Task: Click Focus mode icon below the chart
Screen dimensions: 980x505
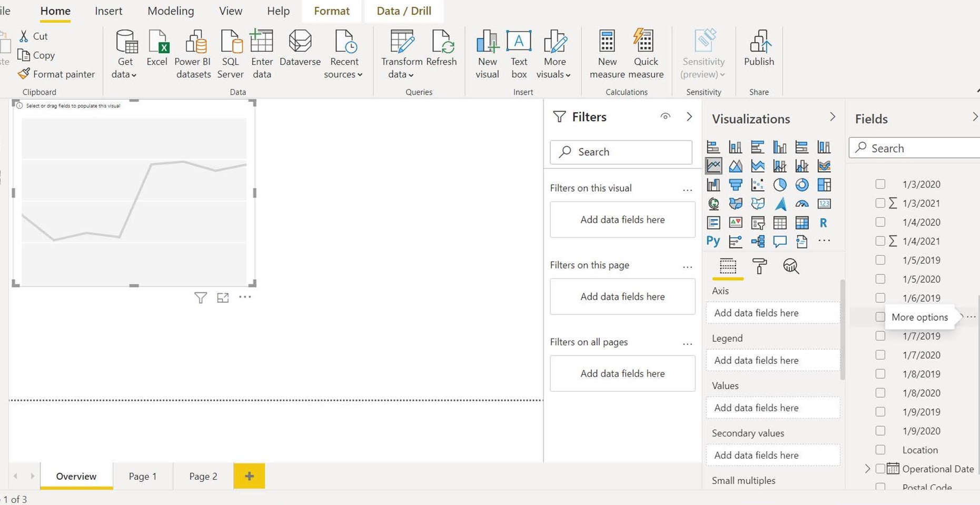Action: [223, 298]
